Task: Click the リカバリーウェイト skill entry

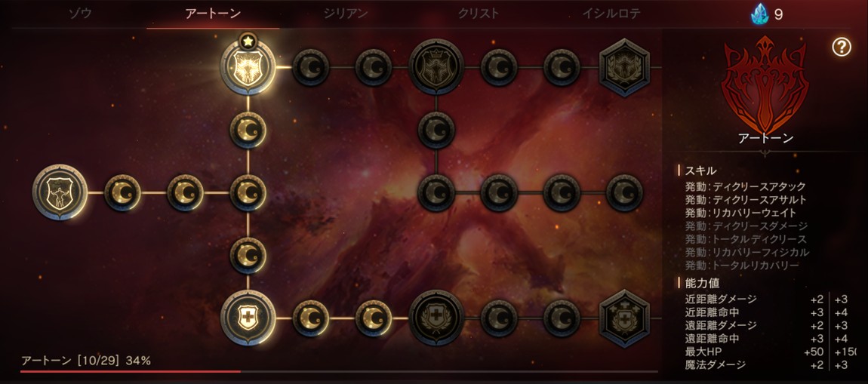Action: (x=740, y=213)
